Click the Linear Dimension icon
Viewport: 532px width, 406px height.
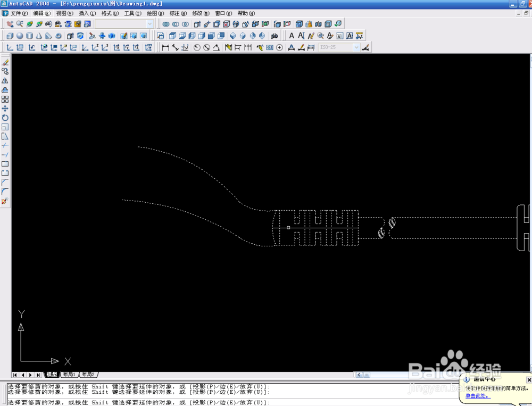pyautogui.click(x=165, y=47)
